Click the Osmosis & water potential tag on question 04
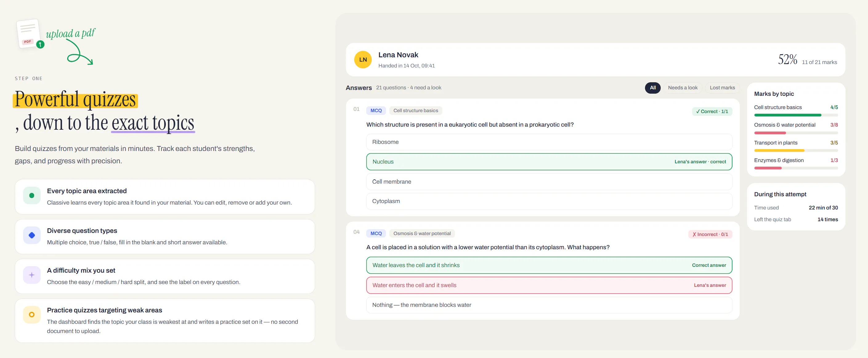Viewport: 868px width, 358px height. pos(422,234)
